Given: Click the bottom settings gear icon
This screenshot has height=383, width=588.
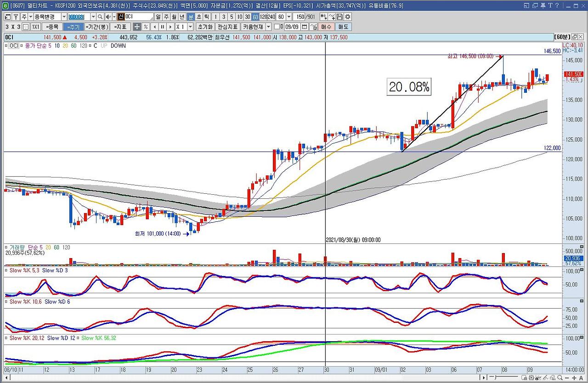Looking at the screenshot, I should tap(531, 377).
